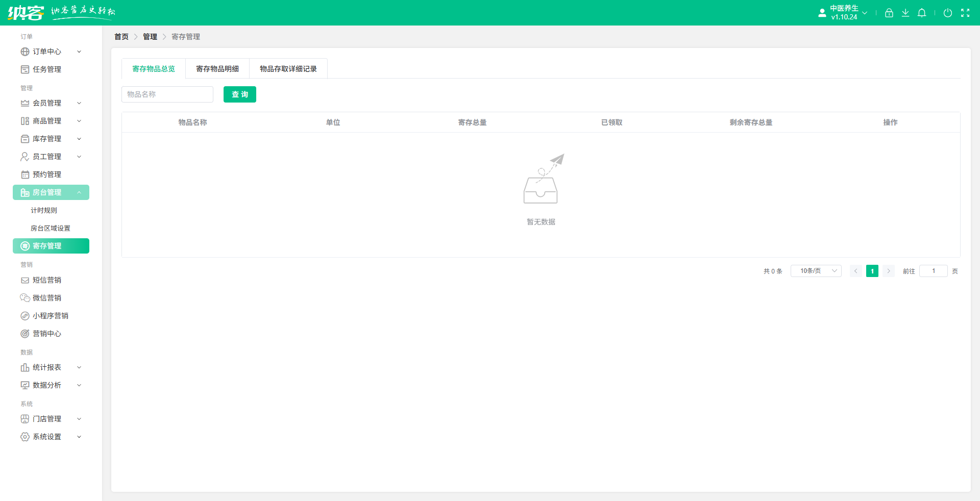The width and height of the screenshot is (980, 501).
Task: Click the 任务管理 icon in sidebar
Action: coord(25,69)
